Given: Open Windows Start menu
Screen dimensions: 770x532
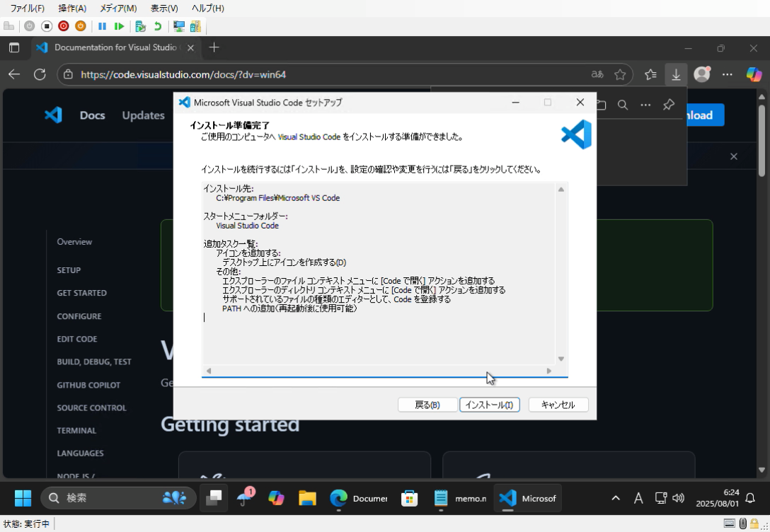Looking at the screenshot, I should pos(23,498).
